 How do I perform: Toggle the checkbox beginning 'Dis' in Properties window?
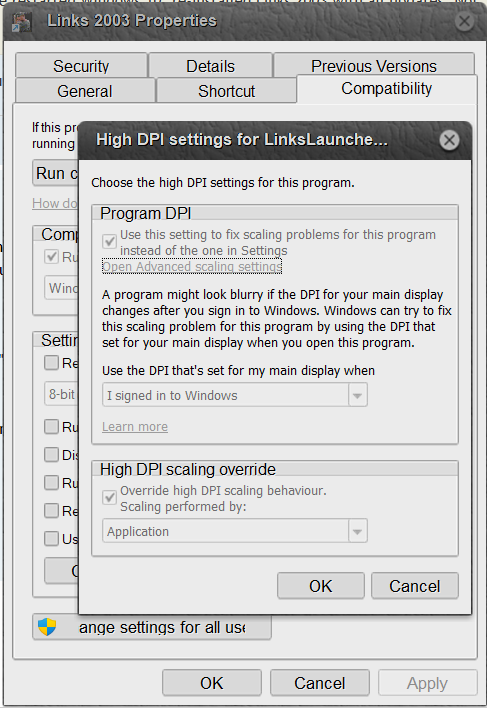coord(51,454)
